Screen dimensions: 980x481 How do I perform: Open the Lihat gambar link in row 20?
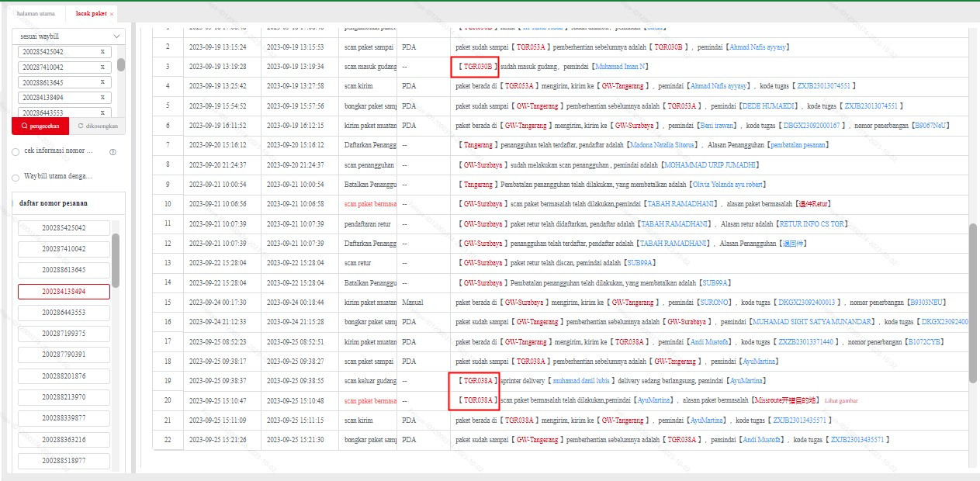pyautogui.click(x=841, y=401)
